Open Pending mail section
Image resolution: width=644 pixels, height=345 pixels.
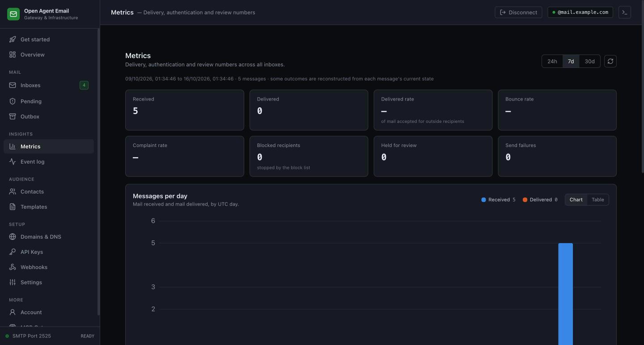point(49,101)
